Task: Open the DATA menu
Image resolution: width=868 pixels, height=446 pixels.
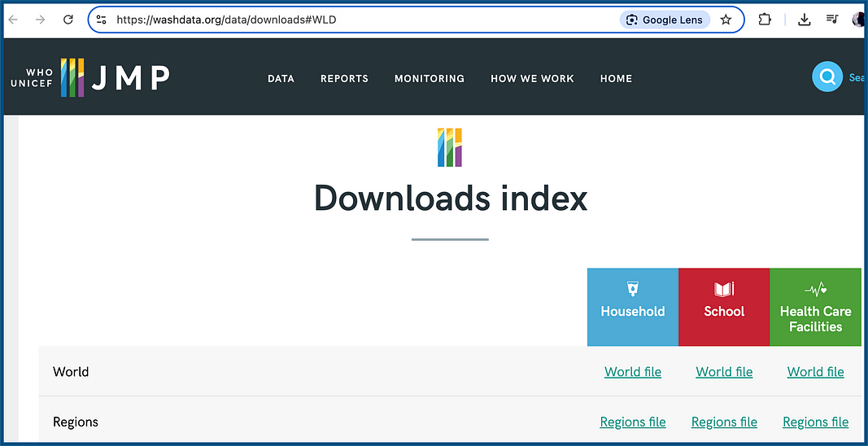Action: (x=281, y=79)
